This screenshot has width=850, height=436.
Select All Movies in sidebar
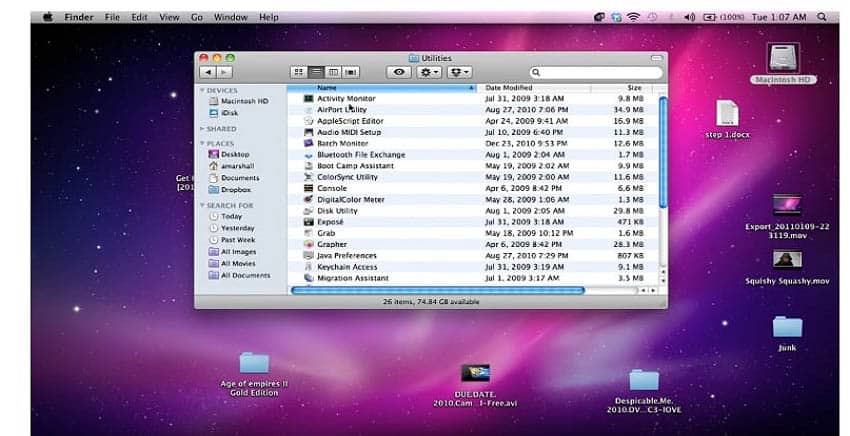232,264
